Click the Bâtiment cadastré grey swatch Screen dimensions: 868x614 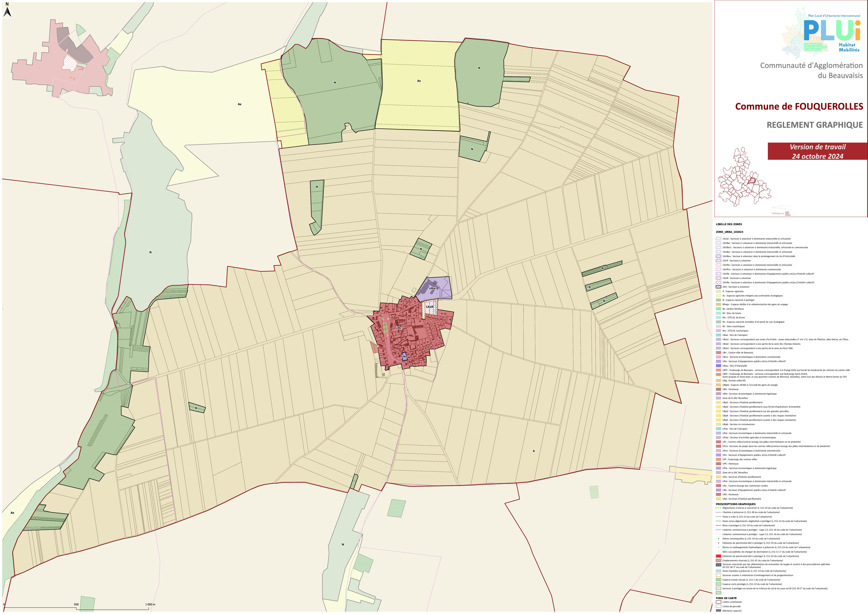[x=718, y=611]
